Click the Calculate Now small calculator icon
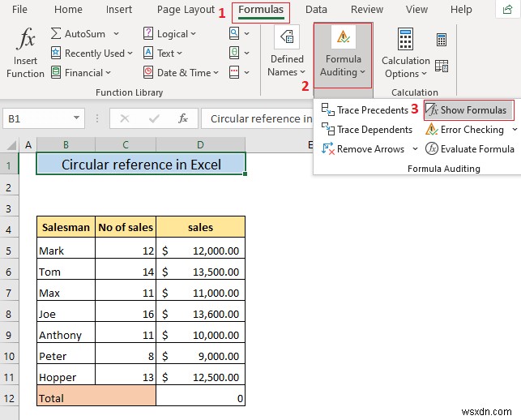The height and width of the screenshot is (420, 521). (x=442, y=40)
